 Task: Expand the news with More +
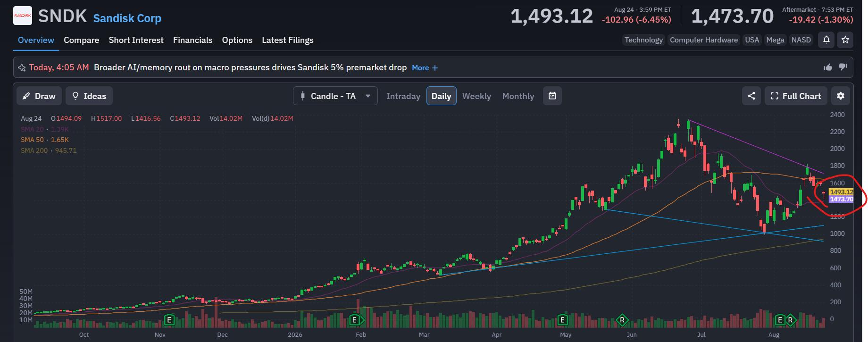point(425,68)
